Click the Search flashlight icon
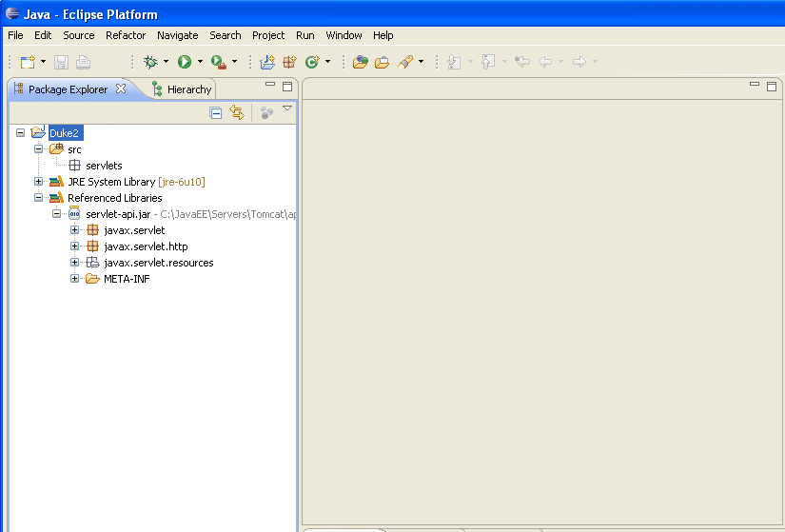Screen dimensions: 785x532 tap(405, 62)
